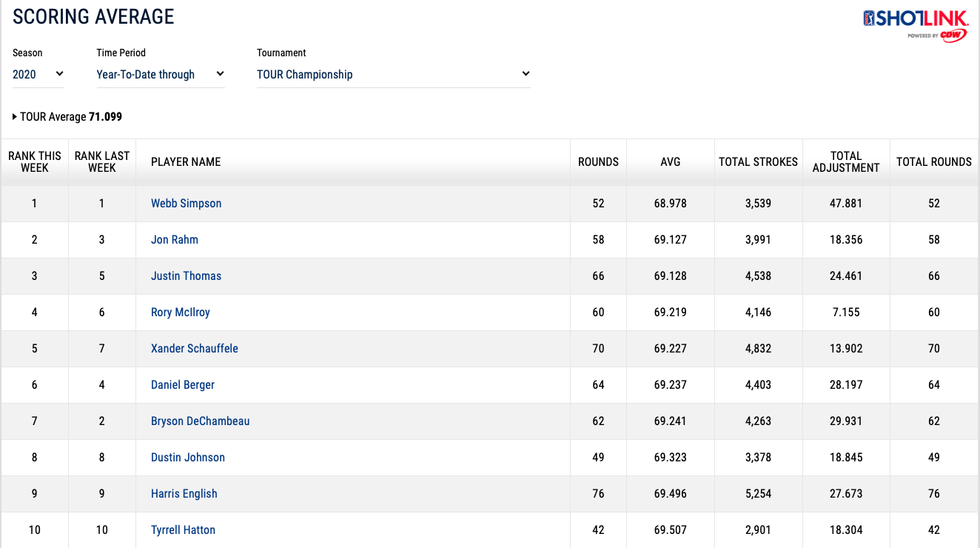Click the TOTAL ADJUSTMENT column header
The height and width of the screenshot is (548, 980).
tap(846, 162)
